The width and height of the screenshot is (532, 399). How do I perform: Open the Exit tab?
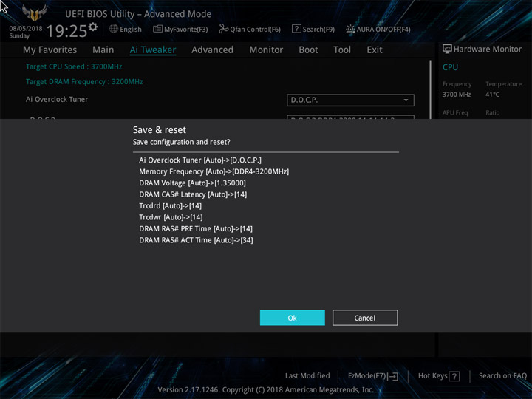coord(375,50)
